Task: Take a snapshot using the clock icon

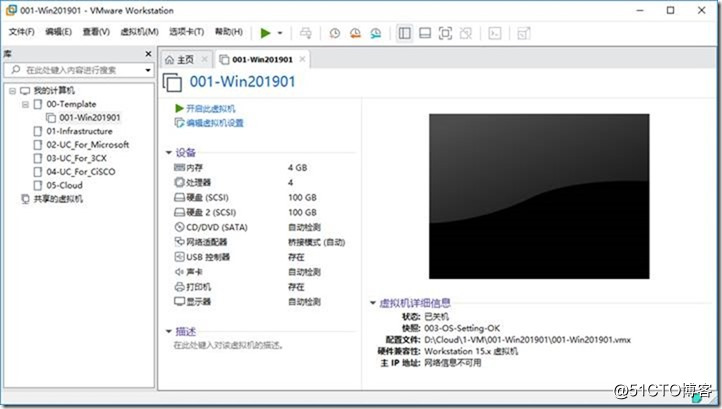Action: (335, 33)
